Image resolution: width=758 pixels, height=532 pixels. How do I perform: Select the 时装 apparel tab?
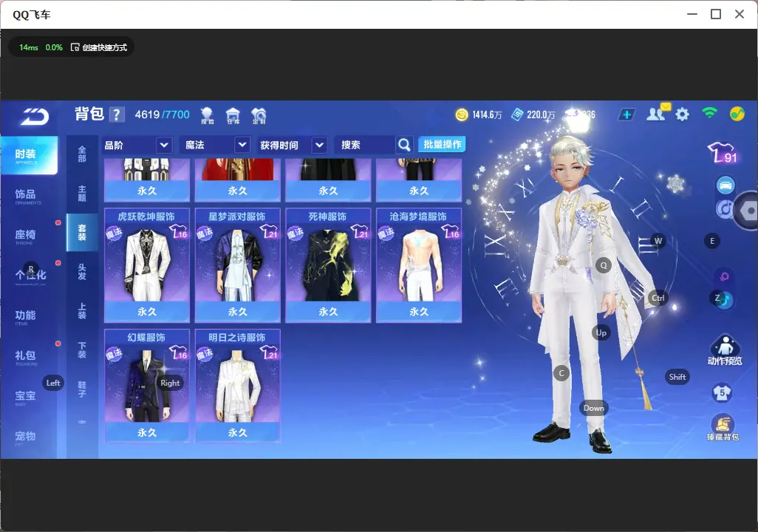coord(29,155)
